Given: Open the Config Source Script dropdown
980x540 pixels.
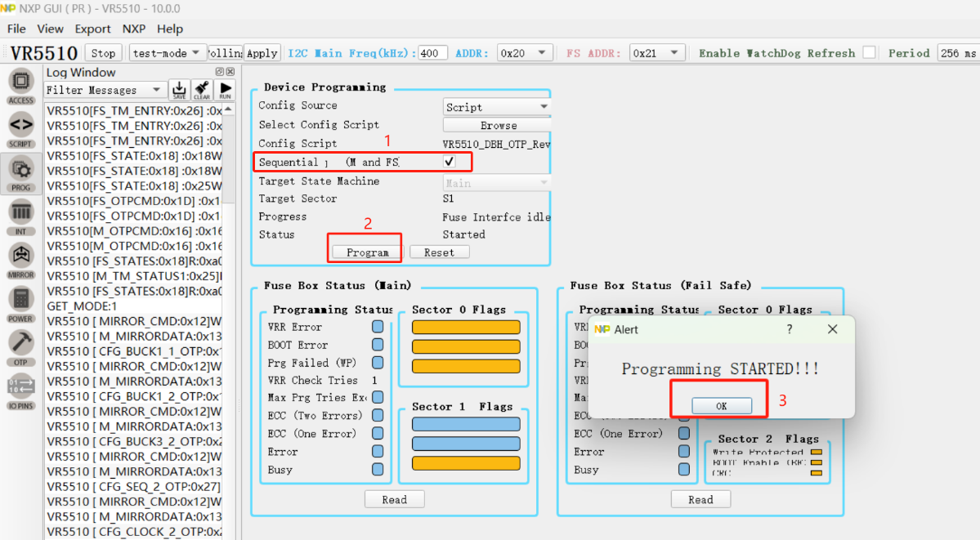Looking at the screenshot, I should [x=497, y=107].
